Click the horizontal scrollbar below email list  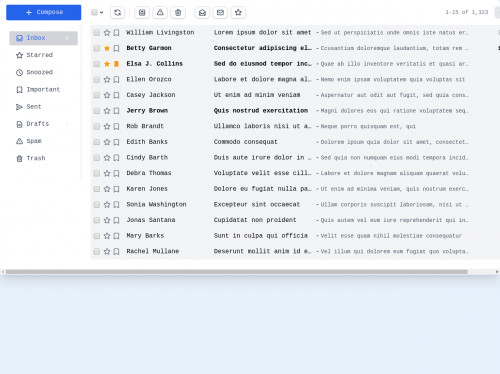pos(237,272)
